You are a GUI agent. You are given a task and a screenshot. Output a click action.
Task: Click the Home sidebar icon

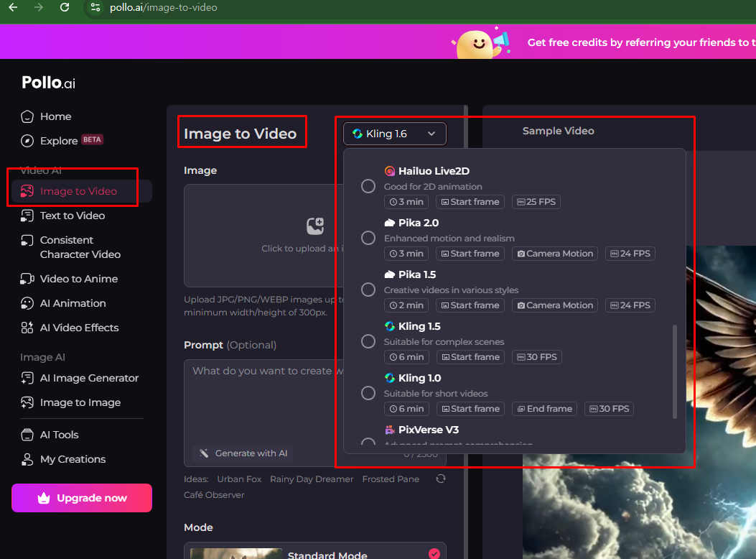coord(27,116)
